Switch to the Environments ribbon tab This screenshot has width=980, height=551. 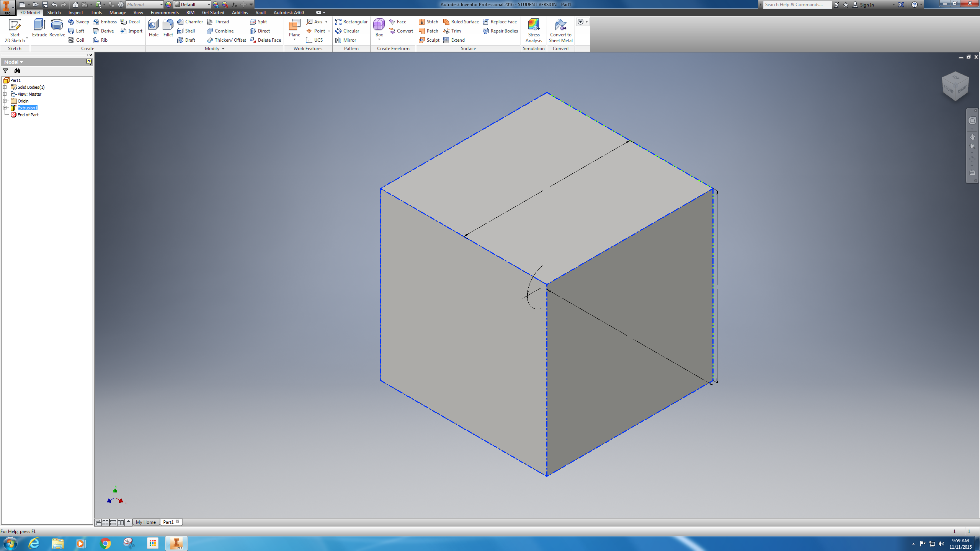click(165, 13)
